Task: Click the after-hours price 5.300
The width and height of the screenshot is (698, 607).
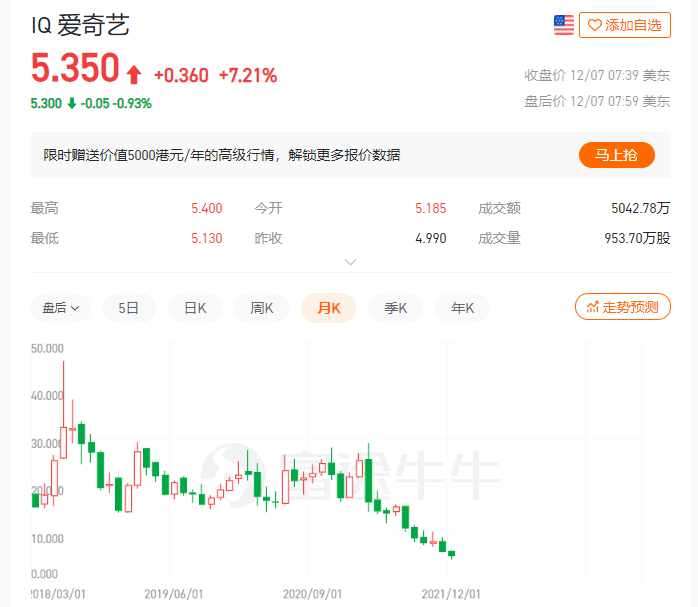Action: [46, 103]
